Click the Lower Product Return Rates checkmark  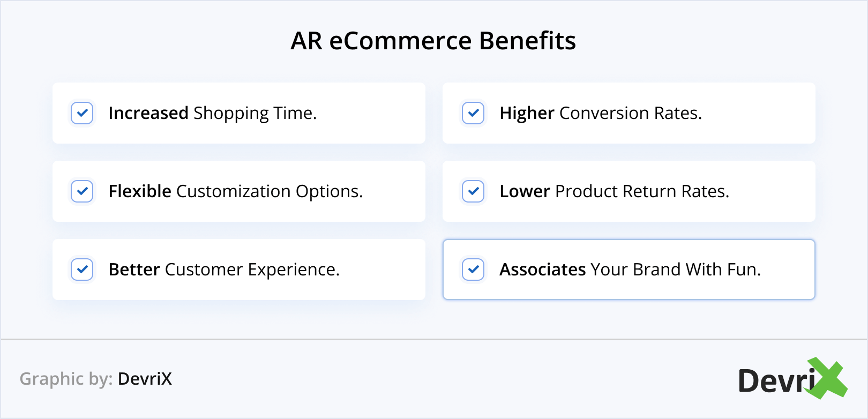(x=473, y=191)
